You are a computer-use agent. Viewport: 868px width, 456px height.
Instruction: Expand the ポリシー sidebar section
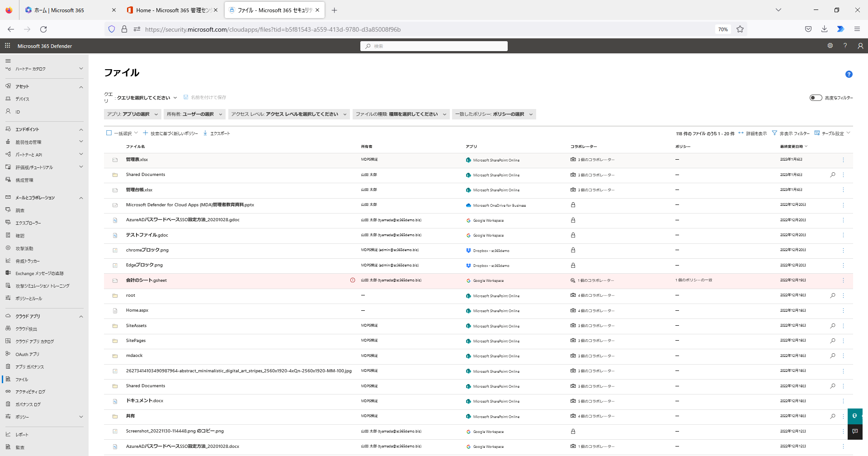pos(81,417)
